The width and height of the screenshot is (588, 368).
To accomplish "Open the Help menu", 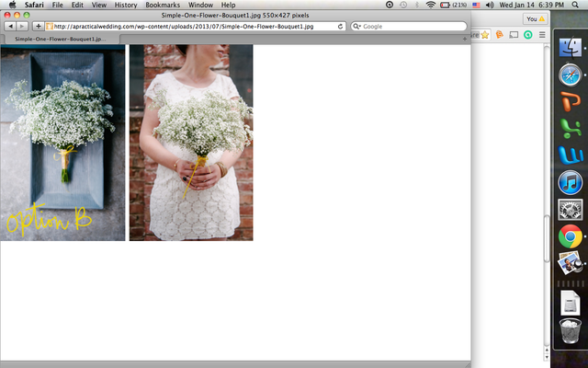I will point(228,5).
